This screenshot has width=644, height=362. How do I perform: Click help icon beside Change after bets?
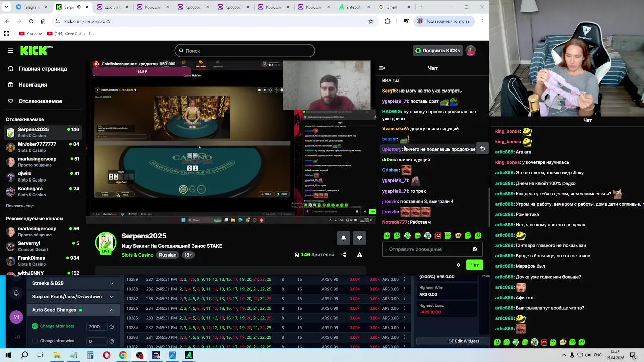[112, 327]
